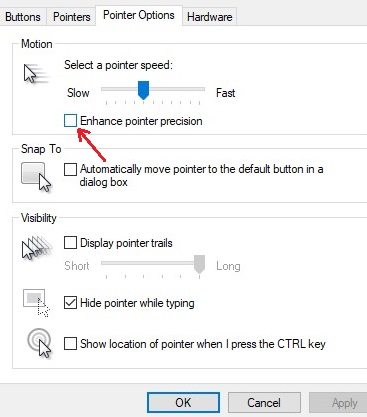This screenshot has width=367, height=417.
Task: Click the Cancel button
Action: pos(264,403)
